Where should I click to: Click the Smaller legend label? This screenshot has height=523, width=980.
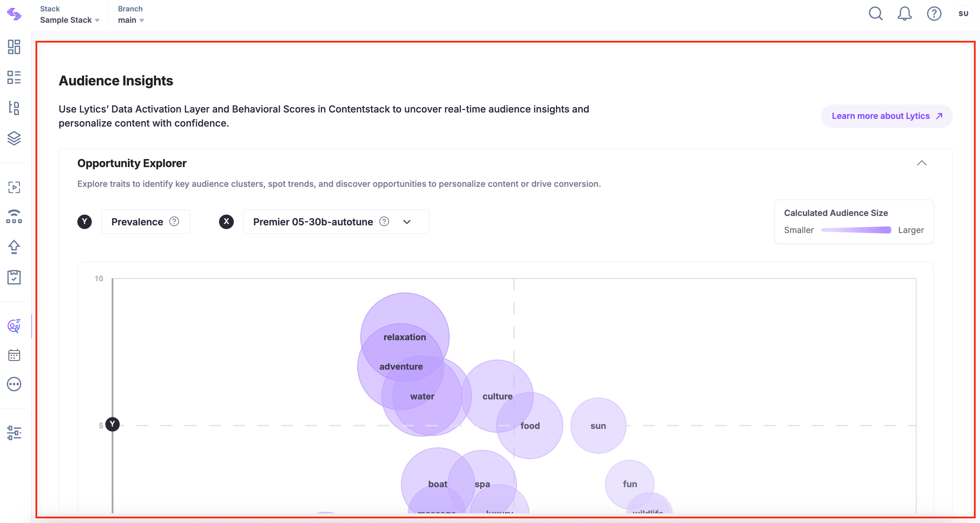pos(799,230)
